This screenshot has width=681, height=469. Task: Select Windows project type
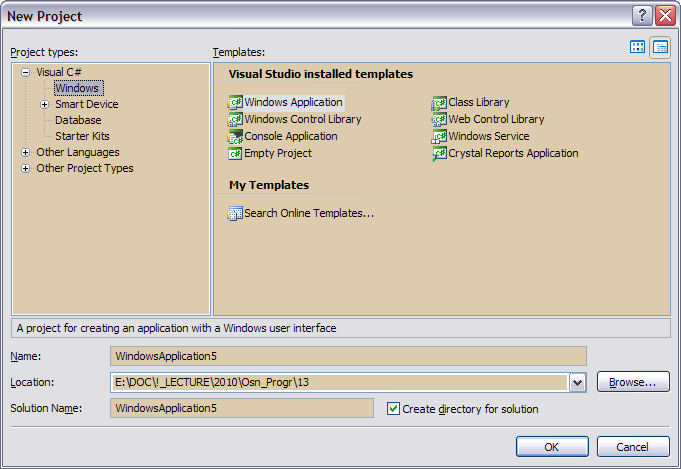tap(79, 88)
